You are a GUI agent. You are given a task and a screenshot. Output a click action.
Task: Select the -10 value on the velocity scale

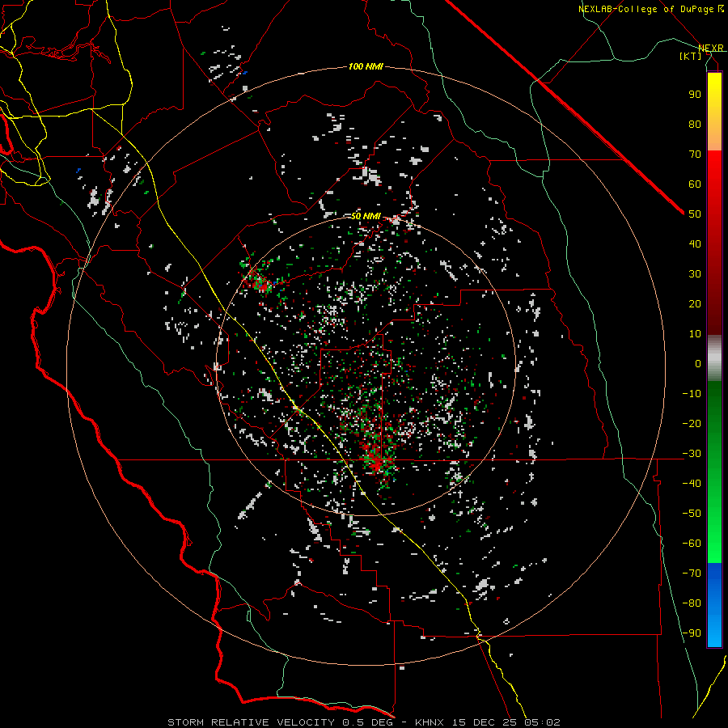point(692,394)
